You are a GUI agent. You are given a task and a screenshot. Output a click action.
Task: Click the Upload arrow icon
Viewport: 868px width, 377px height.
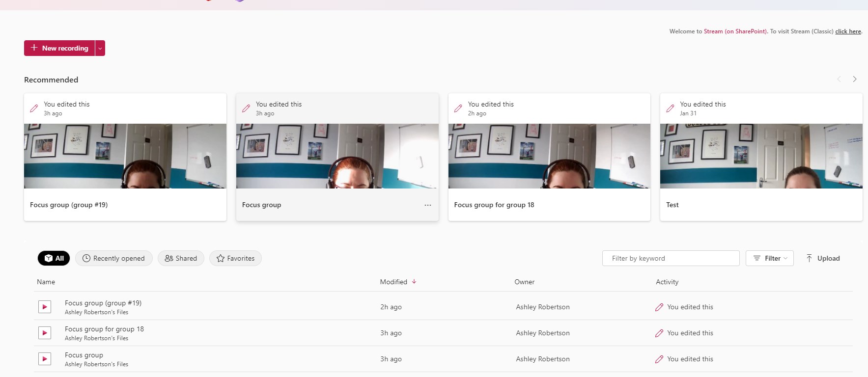pos(809,258)
